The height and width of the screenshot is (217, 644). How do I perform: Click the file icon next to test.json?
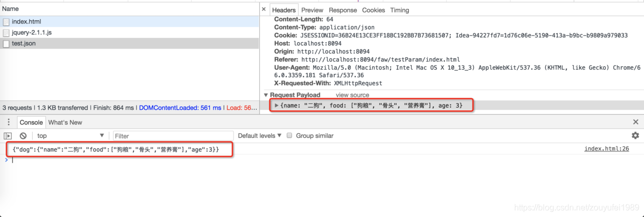(x=6, y=44)
